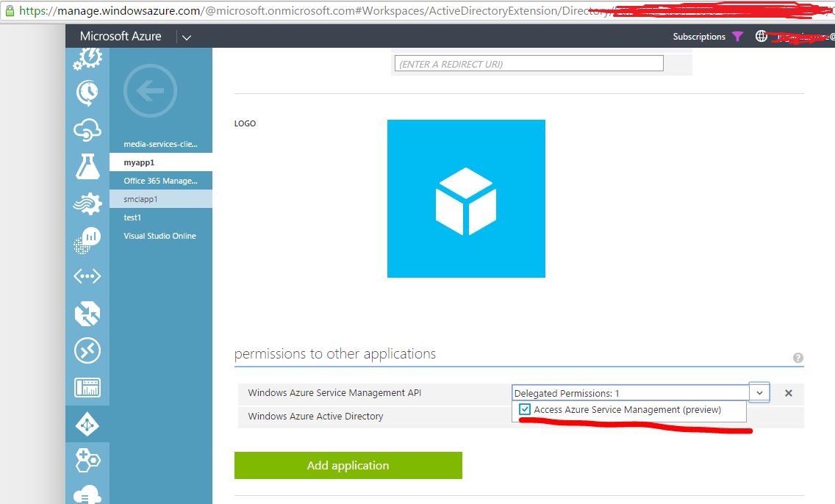Click Windows Azure Service Management API text

pyautogui.click(x=334, y=393)
